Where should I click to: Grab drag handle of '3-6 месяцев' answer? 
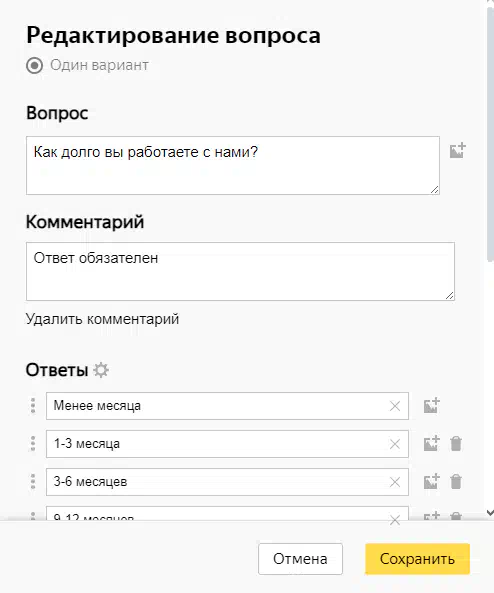tap(33, 482)
